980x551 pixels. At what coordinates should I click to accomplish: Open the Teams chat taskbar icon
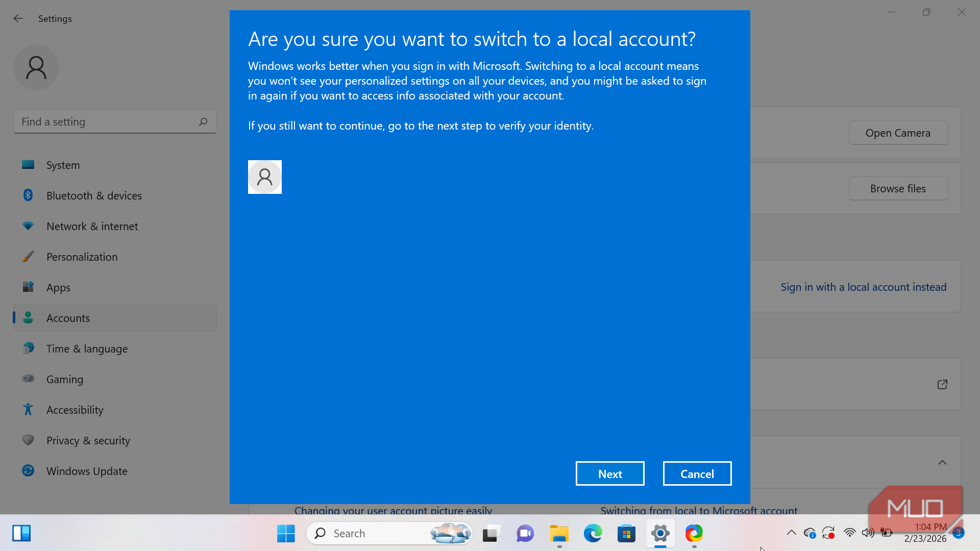point(525,533)
